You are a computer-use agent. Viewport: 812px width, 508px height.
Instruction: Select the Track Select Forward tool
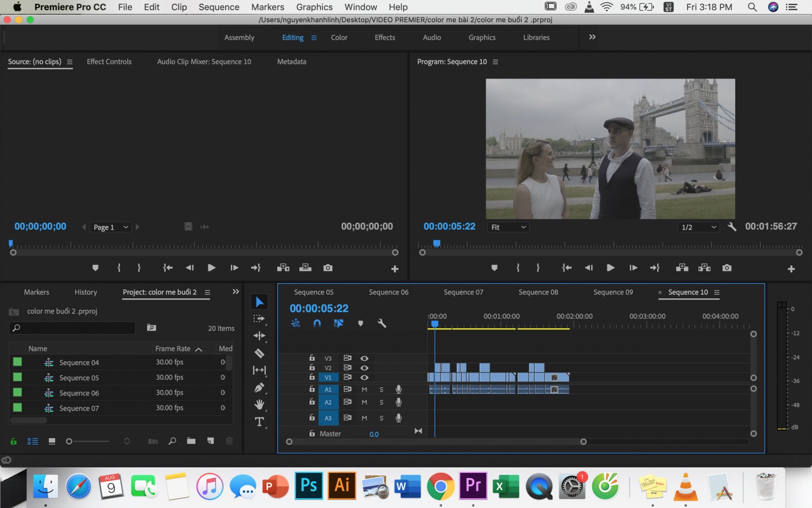point(259,319)
